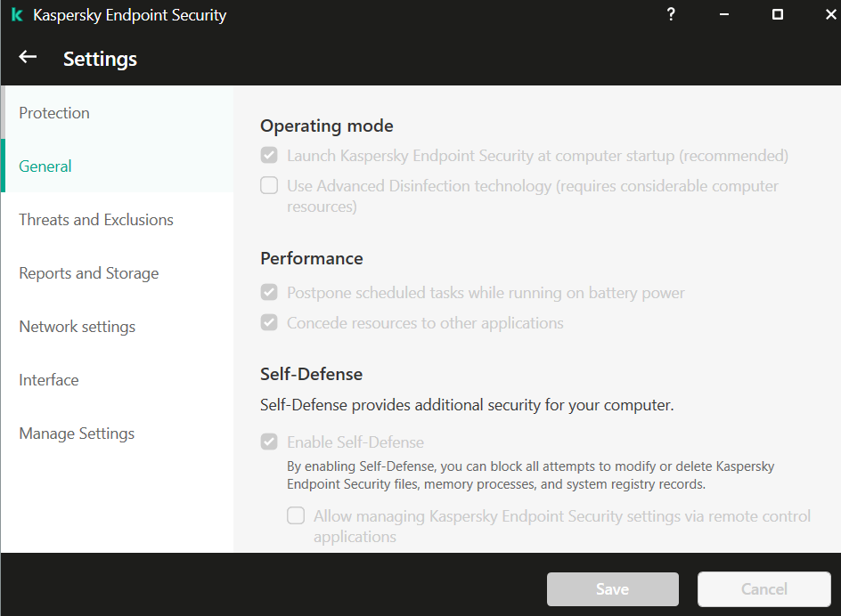Open the help question mark icon

pos(672,14)
